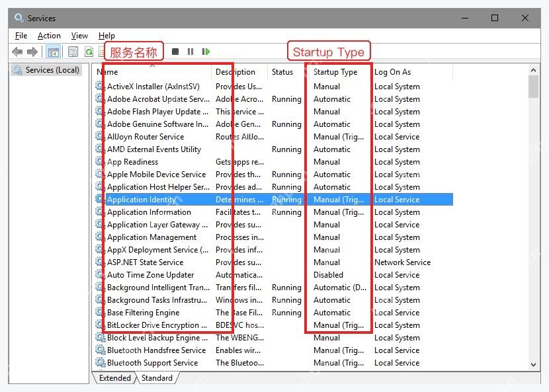Click the gear icon of ActiveX Installer row

pos(99,86)
